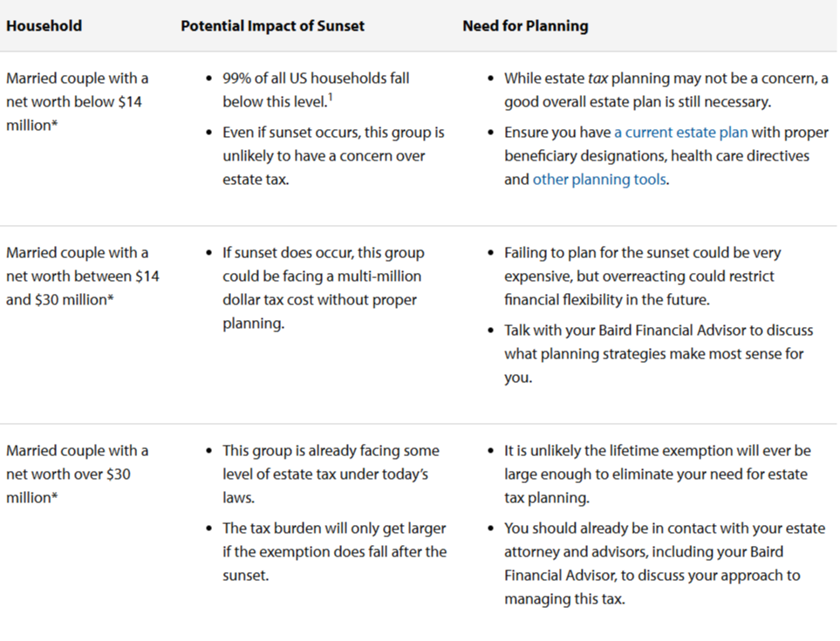
Task: Click the 'net worth over $30 million' household cell
Action: coord(77,474)
